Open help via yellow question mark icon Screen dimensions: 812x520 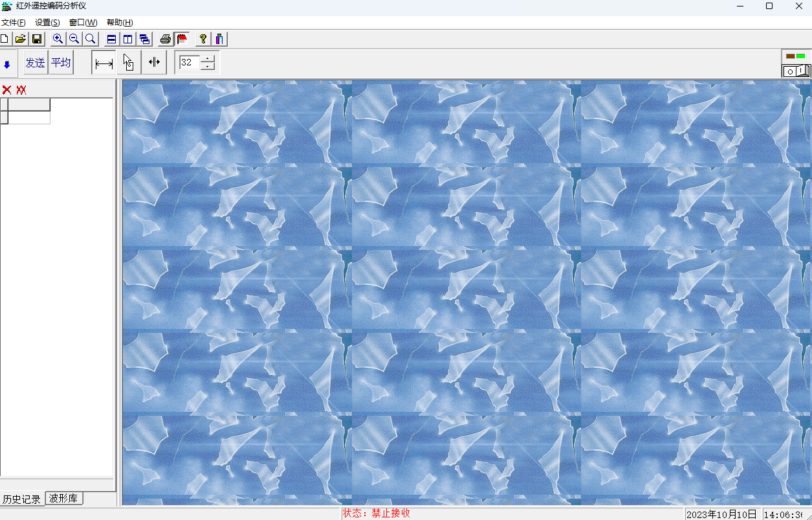point(203,39)
